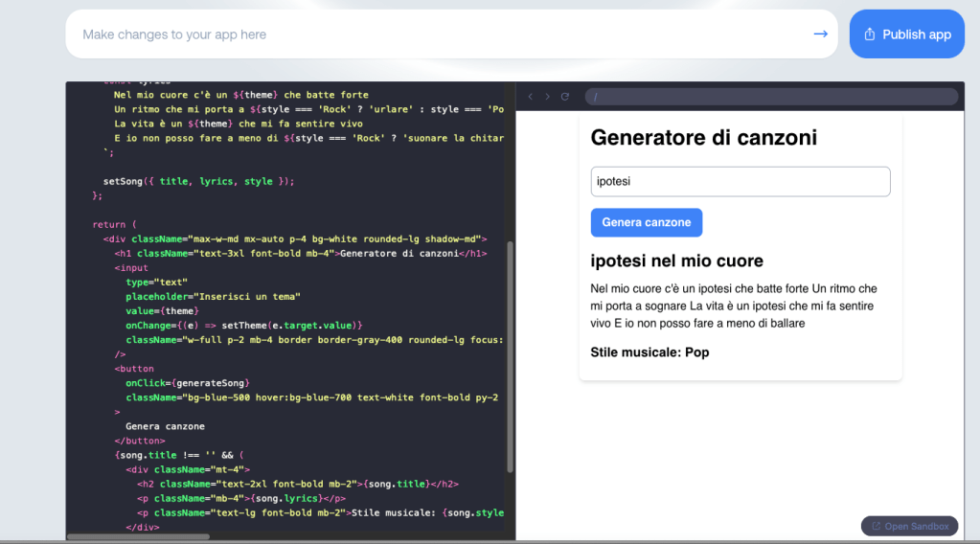980x544 pixels.
Task: Go back using the preview back arrow
Action: click(531, 97)
